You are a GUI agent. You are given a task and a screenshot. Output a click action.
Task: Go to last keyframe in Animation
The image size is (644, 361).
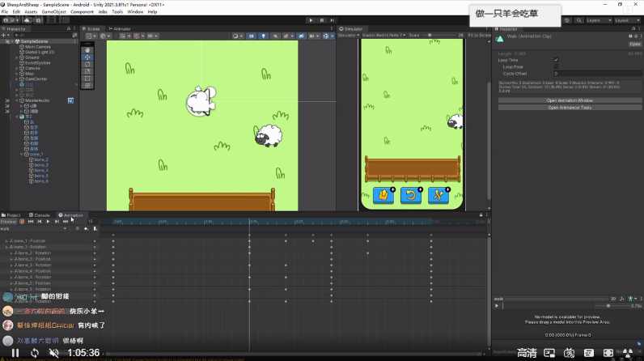(x=66, y=222)
